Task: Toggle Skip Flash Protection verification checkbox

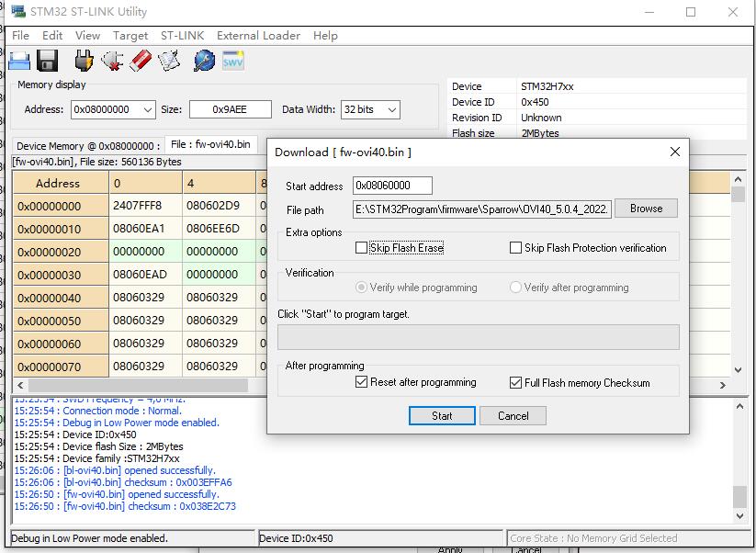Action: [515, 248]
